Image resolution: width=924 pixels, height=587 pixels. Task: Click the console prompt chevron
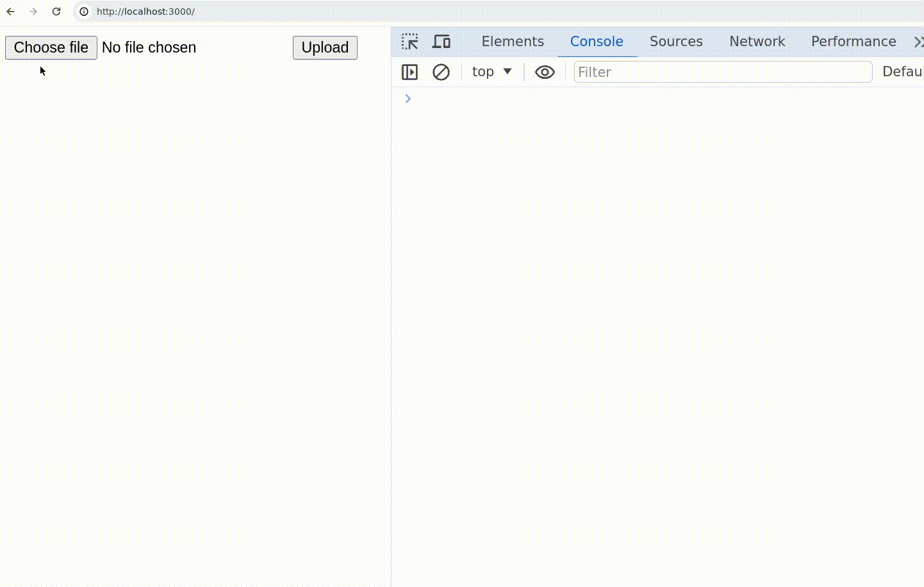pyautogui.click(x=408, y=99)
